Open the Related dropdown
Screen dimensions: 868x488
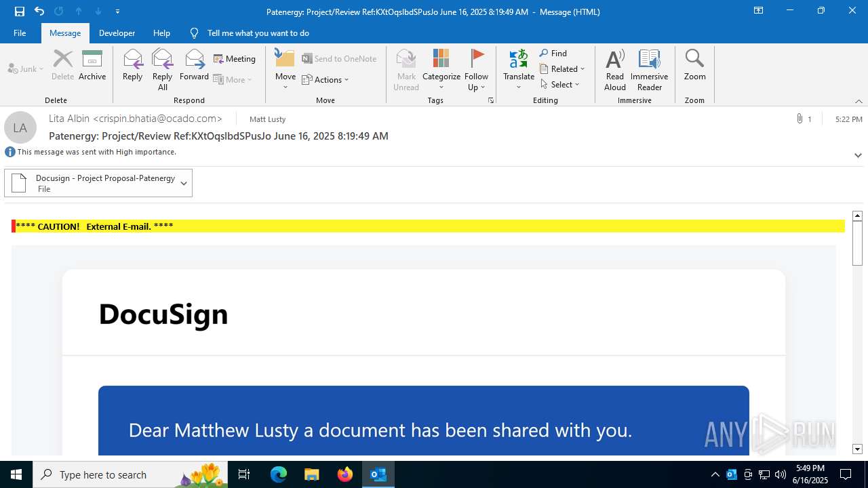coord(562,68)
